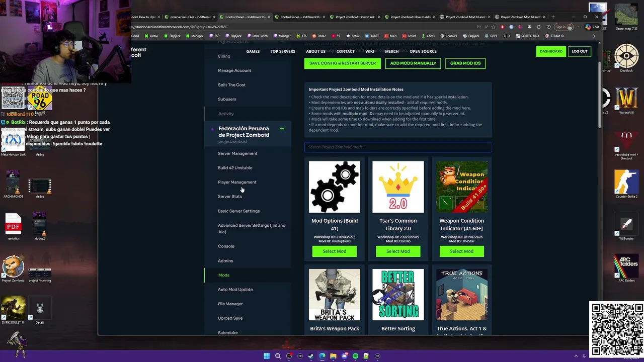Click the DASHBOARD button
The height and width of the screenshot is (362, 644).
pos(551,51)
